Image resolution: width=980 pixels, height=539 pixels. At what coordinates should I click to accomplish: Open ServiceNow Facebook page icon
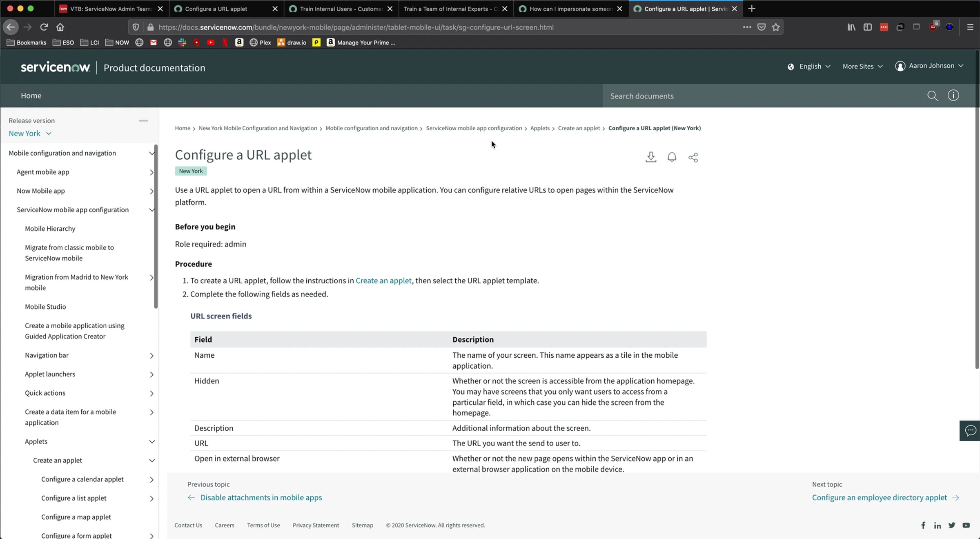pos(923,526)
